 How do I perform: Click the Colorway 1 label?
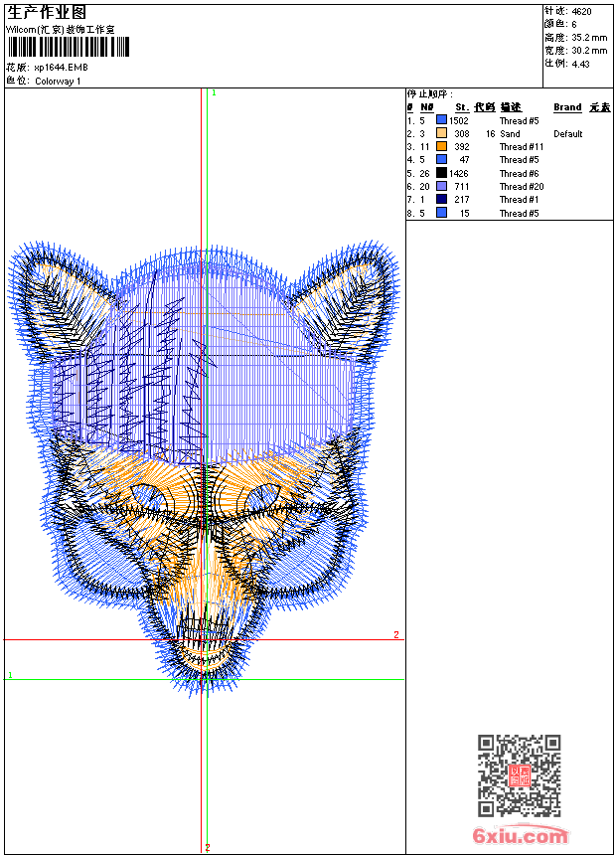58,82
